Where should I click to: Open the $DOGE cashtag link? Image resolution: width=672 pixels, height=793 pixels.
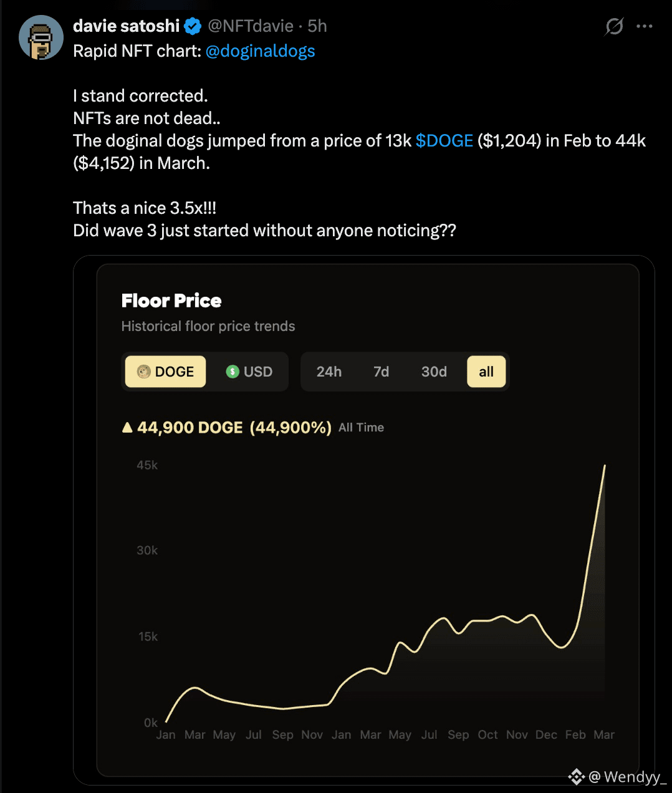(444, 141)
